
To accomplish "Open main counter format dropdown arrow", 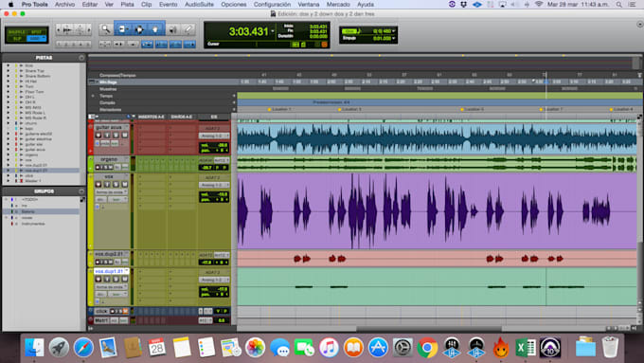I will click(273, 31).
